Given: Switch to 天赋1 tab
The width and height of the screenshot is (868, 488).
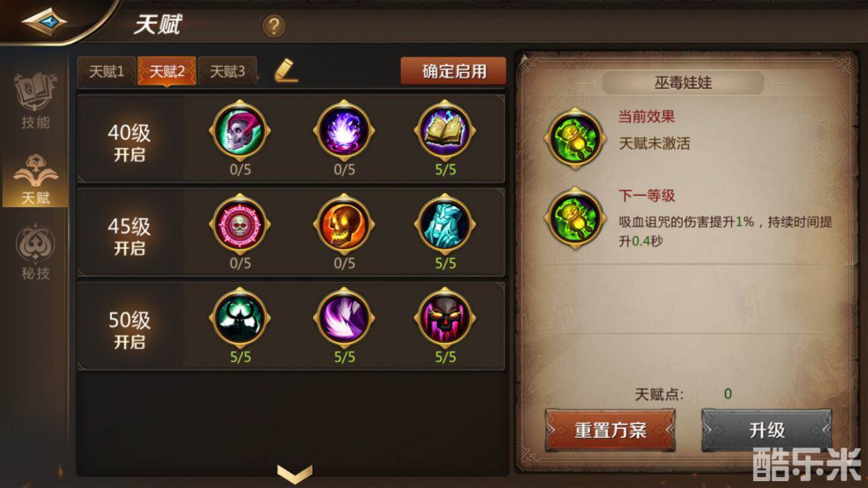Looking at the screenshot, I should tap(107, 71).
